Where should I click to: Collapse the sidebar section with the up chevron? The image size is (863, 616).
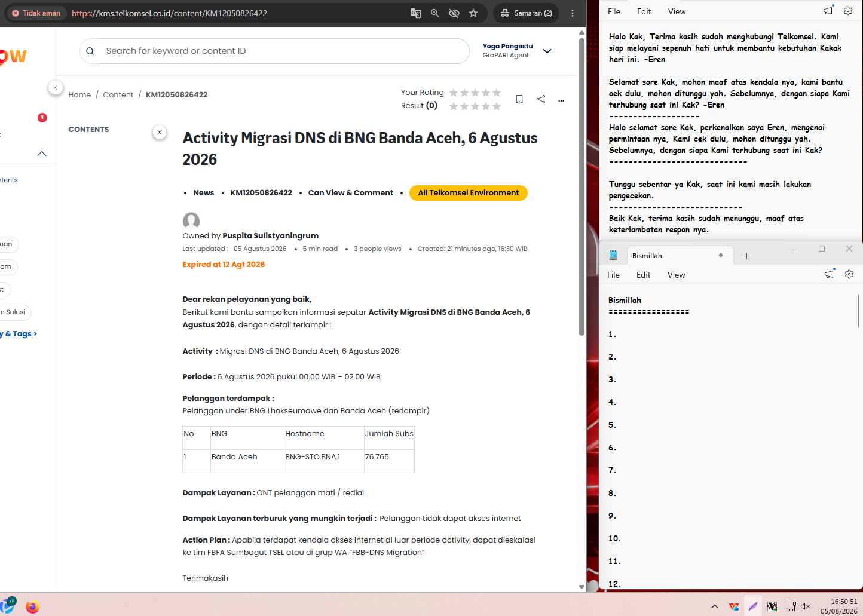tap(42, 154)
